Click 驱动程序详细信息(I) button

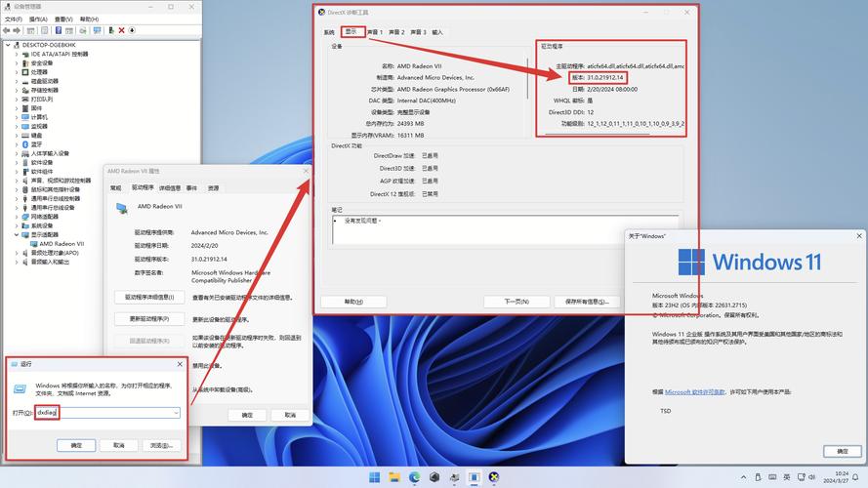(x=149, y=297)
